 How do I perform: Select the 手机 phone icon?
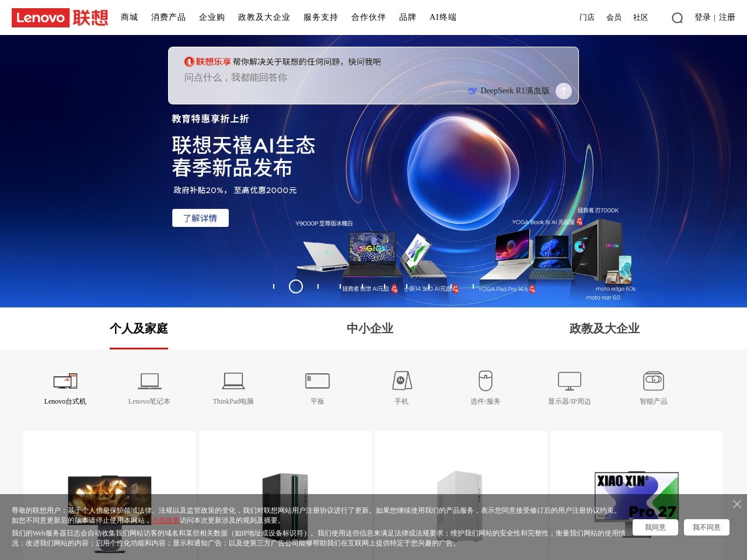(402, 381)
